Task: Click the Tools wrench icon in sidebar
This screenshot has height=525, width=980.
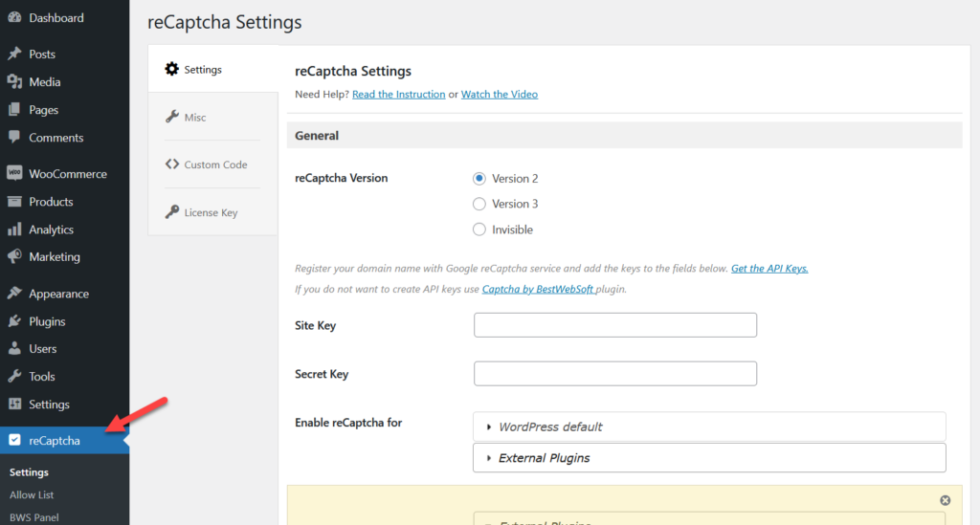Action: click(14, 376)
